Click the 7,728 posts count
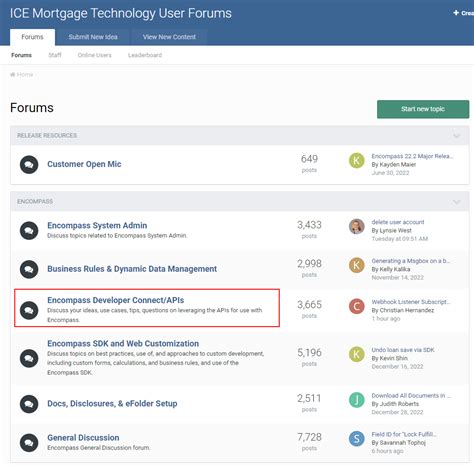Screen dimensions: 474x465 pos(309,437)
